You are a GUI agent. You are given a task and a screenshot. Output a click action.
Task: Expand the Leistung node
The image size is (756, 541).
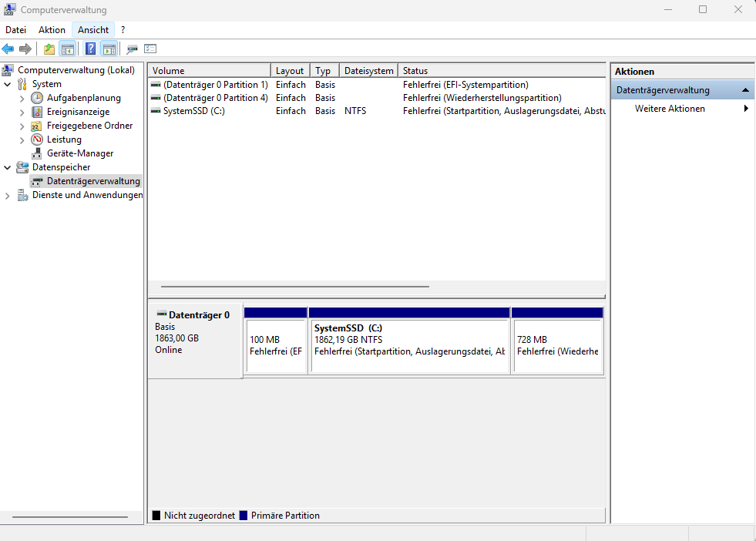tap(22, 140)
